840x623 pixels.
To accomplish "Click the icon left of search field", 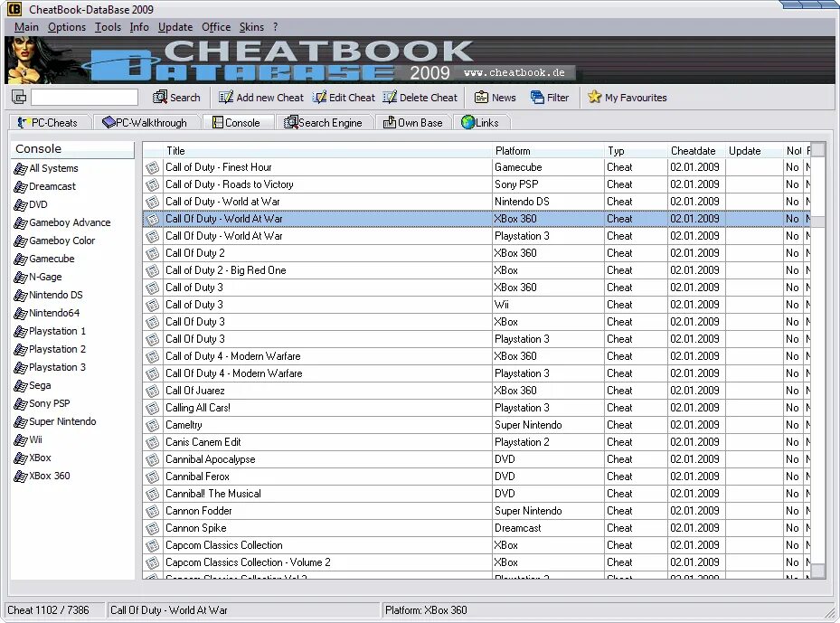I will click(x=19, y=97).
